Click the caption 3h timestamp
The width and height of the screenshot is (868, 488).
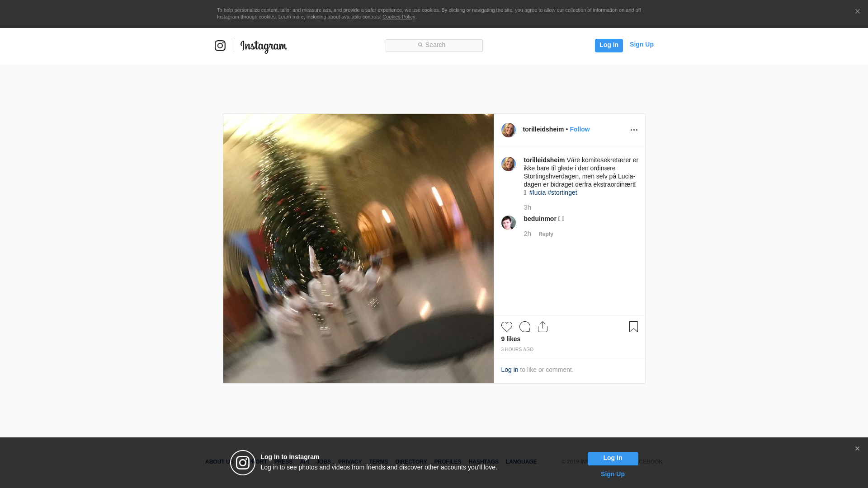coord(527,207)
